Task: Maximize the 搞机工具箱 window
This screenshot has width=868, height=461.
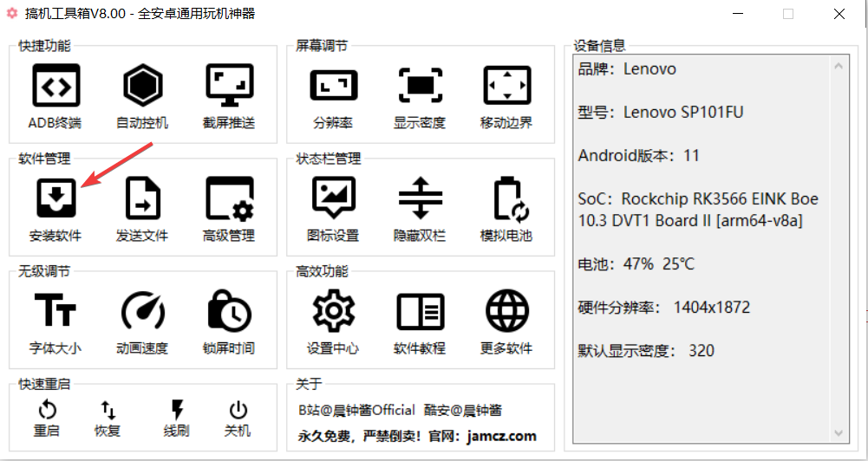Action: click(788, 14)
